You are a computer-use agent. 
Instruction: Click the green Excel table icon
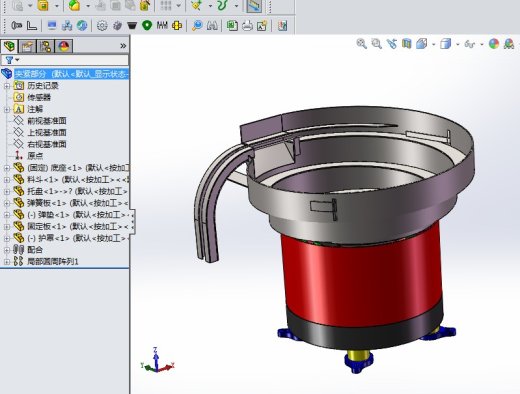232,26
